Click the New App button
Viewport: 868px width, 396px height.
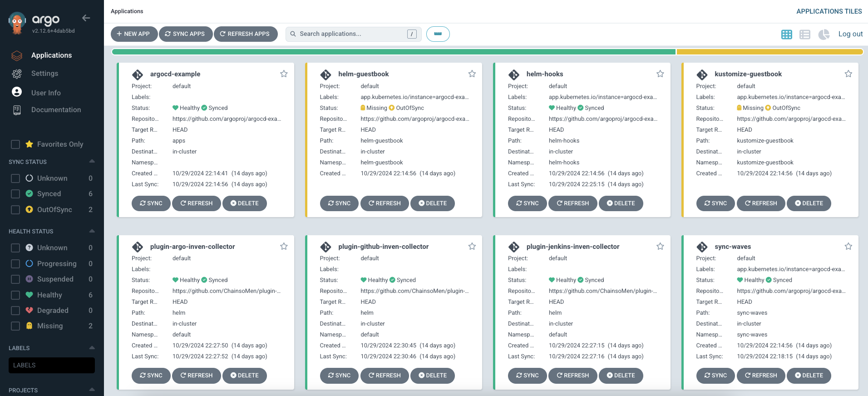point(134,34)
